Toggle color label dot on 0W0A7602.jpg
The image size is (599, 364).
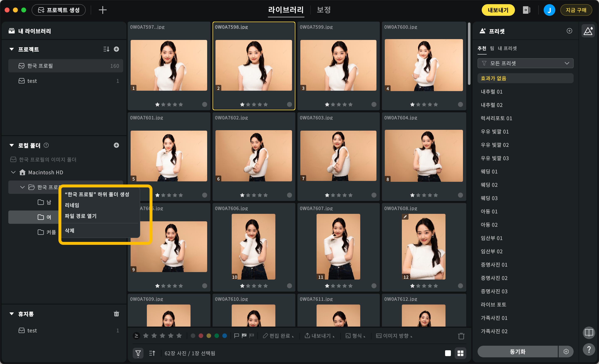(289, 195)
